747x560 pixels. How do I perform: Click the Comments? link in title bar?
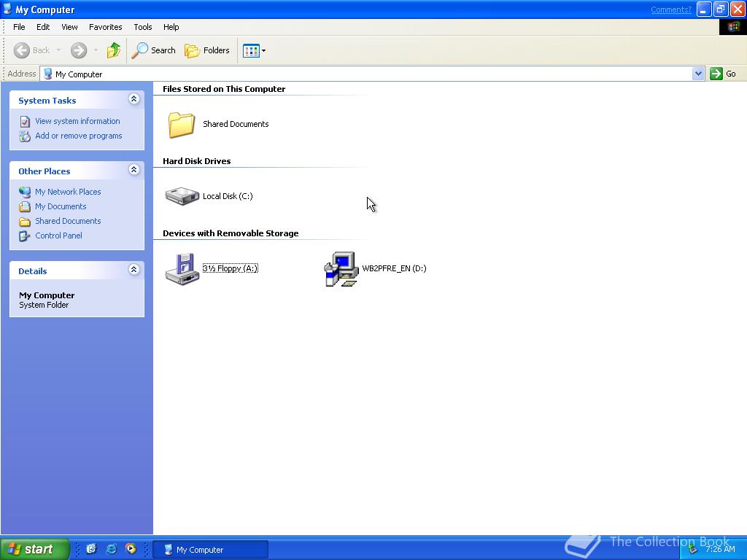click(671, 9)
